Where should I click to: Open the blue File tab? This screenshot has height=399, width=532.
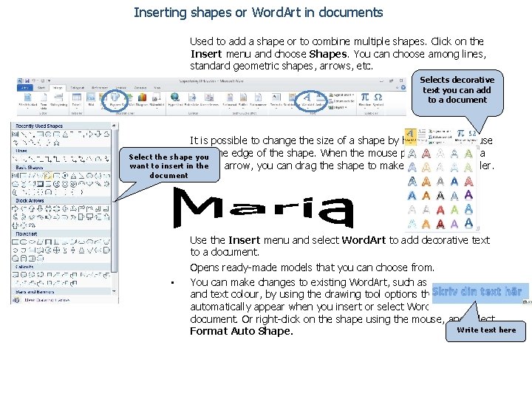pyautogui.click(x=25, y=88)
